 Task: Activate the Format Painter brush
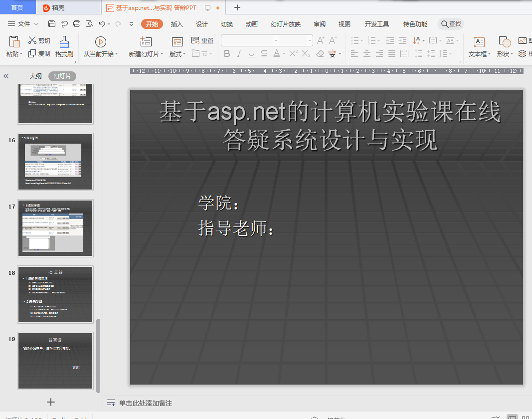64,42
